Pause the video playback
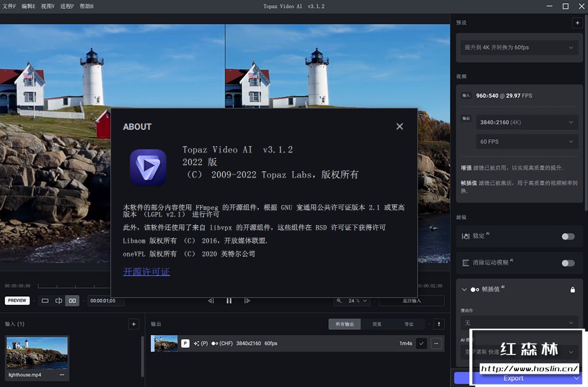Viewport: 588px width, 387px height. 229,300
